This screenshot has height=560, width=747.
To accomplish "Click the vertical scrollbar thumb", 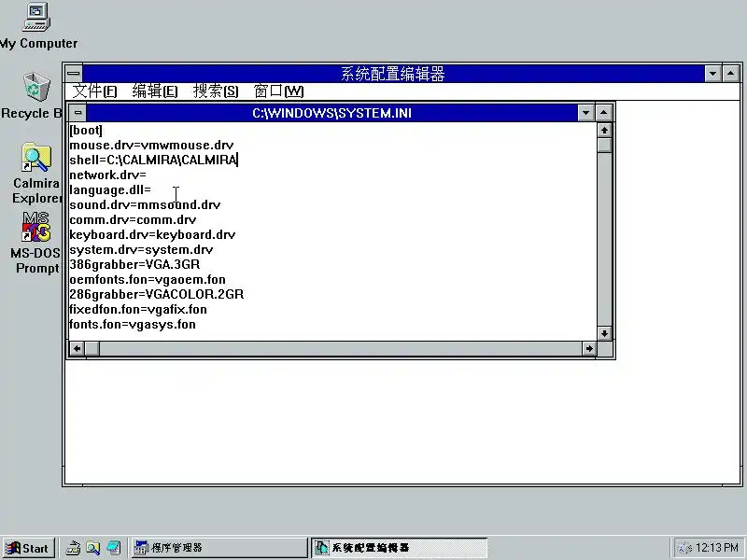I will click(604, 145).
